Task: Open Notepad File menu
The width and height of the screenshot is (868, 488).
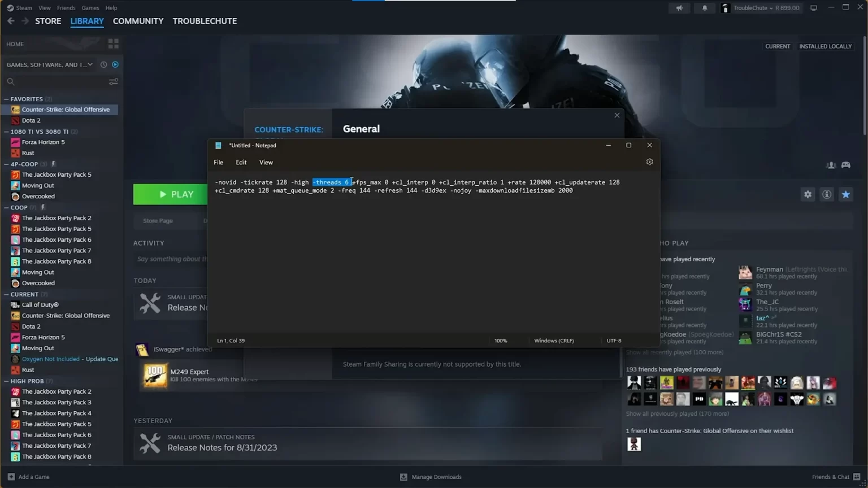Action: point(218,162)
